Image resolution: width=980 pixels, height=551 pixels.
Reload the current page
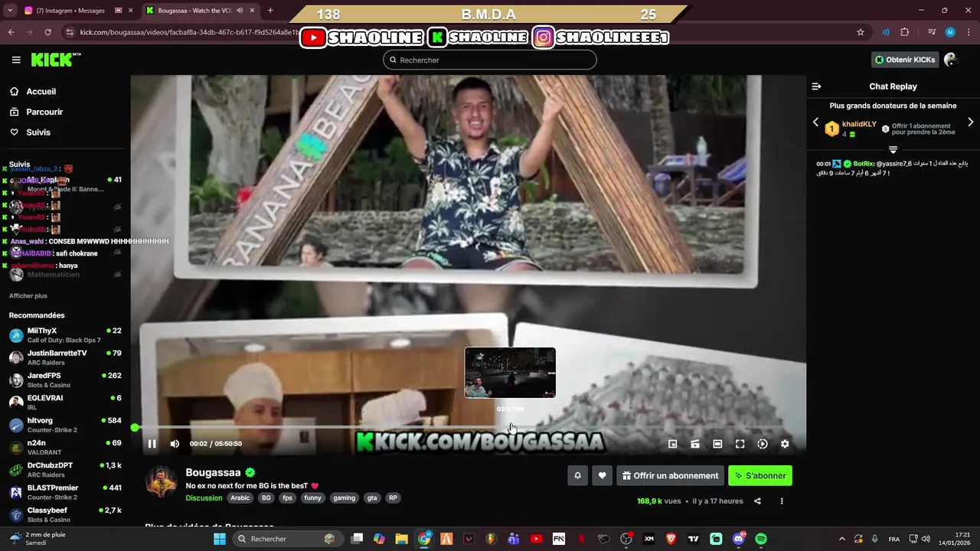(x=47, y=32)
